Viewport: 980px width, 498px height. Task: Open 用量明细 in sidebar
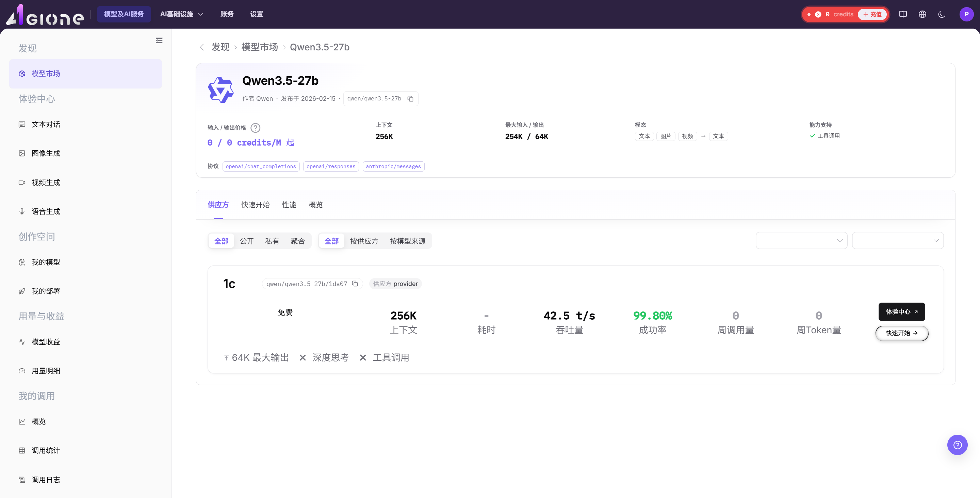[x=85, y=371]
